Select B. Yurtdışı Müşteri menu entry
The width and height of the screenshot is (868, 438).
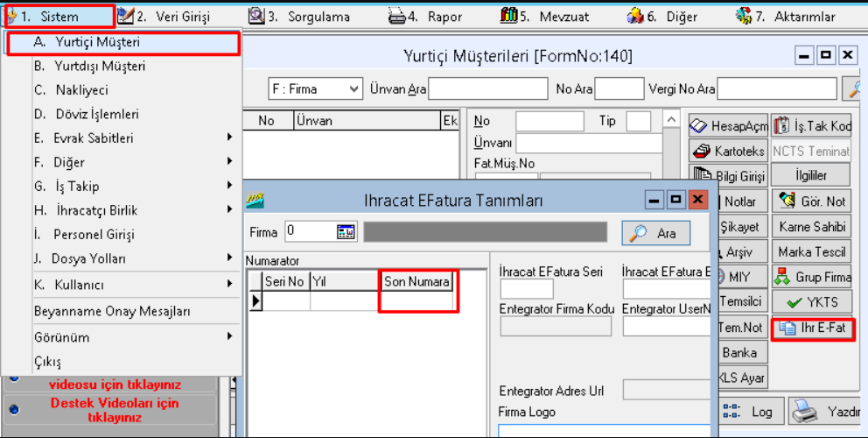pos(122,67)
